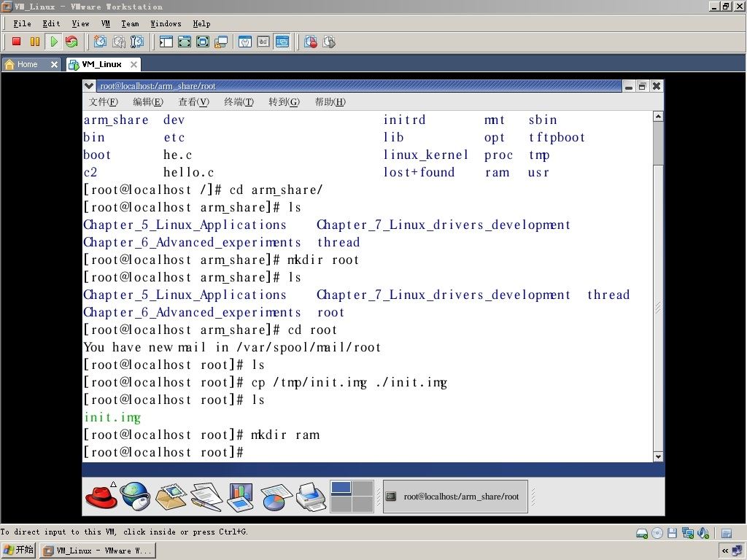The height and width of the screenshot is (560, 747).
Task: Show the appliance view icon
Action: click(263, 42)
